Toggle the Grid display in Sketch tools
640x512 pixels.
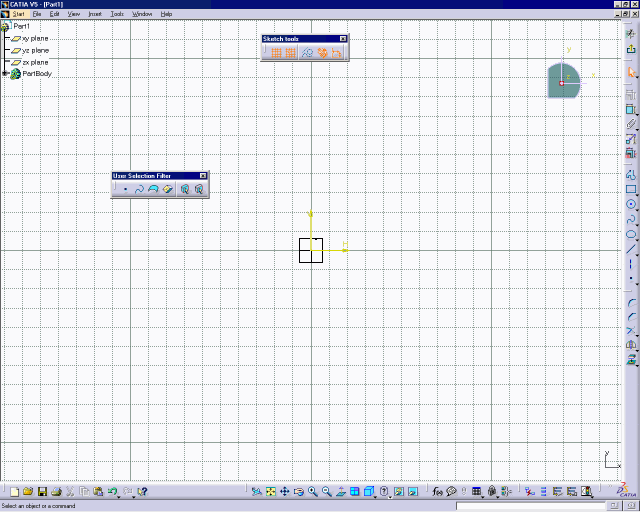coord(276,53)
